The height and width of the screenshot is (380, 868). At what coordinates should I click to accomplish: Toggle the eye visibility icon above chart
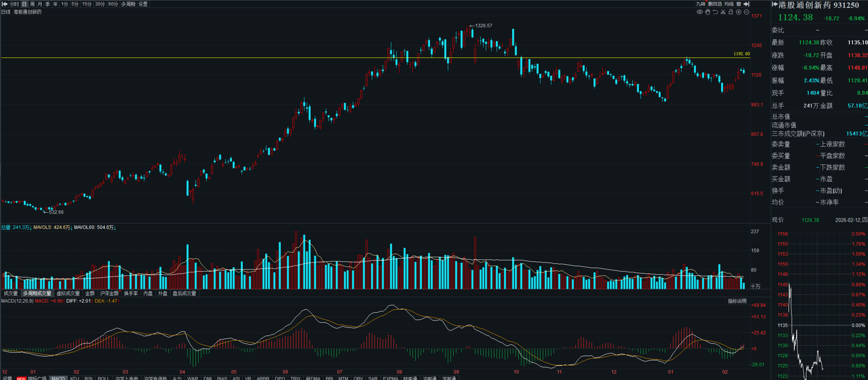click(x=700, y=12)
